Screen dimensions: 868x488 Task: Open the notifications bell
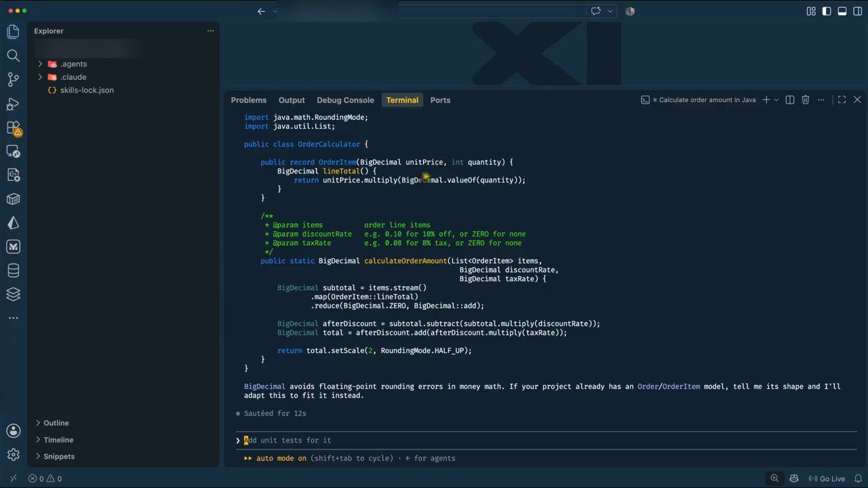[858, 479]
